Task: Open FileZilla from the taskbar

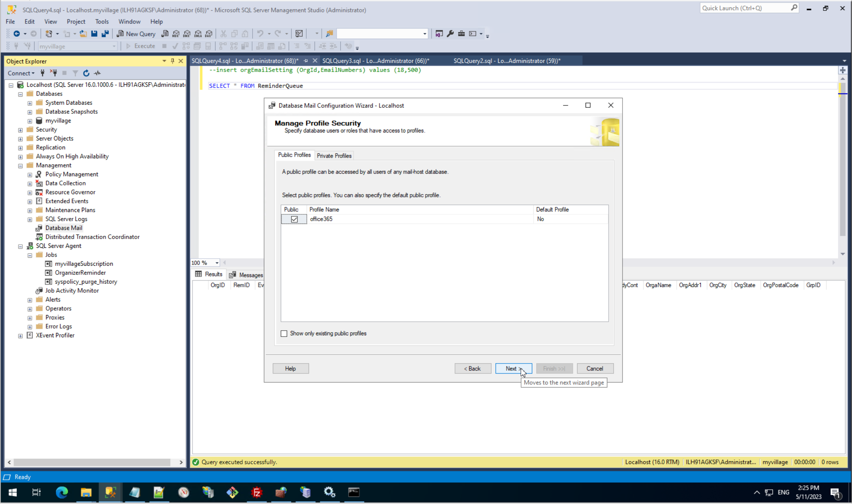Action: click(257, 492)
